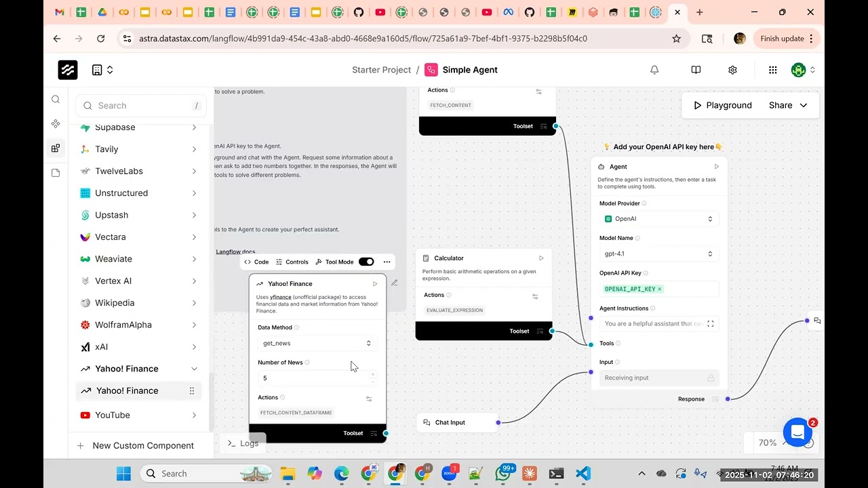Screen dimensions: 868x488
Task: Expand the WolframAlpha bundle
Action: coord(194,325)
